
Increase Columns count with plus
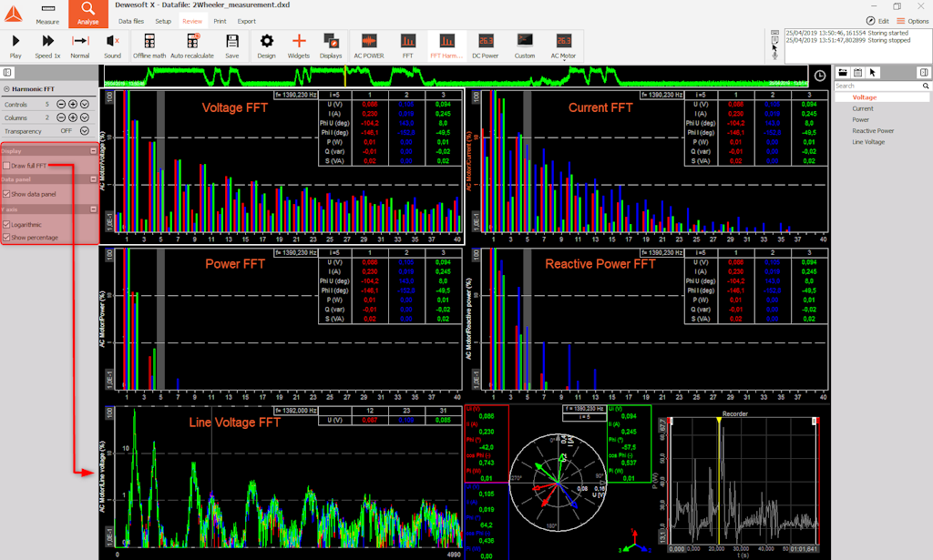[x=73, y=117]
